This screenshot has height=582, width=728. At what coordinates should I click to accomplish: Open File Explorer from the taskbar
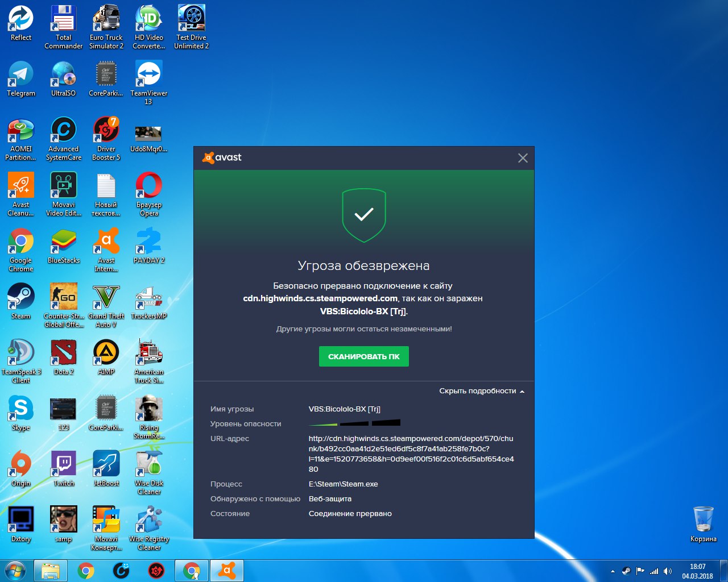tap(51, 570)
